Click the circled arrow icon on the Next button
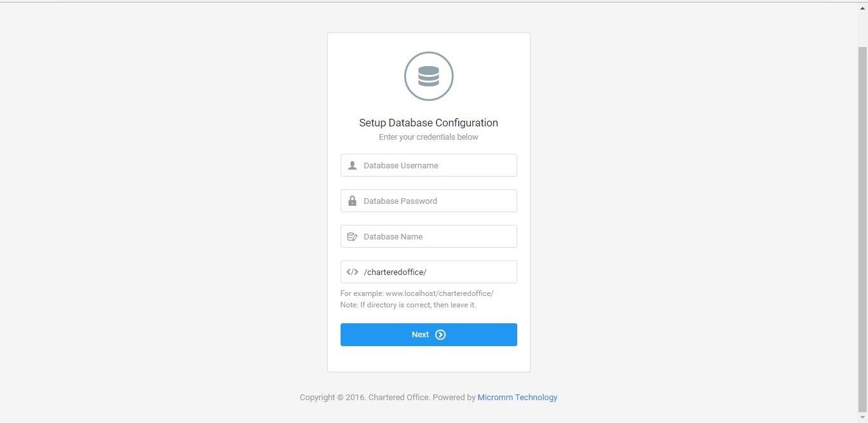This screenshot has width=868, height=423. [x=440, y=335]
